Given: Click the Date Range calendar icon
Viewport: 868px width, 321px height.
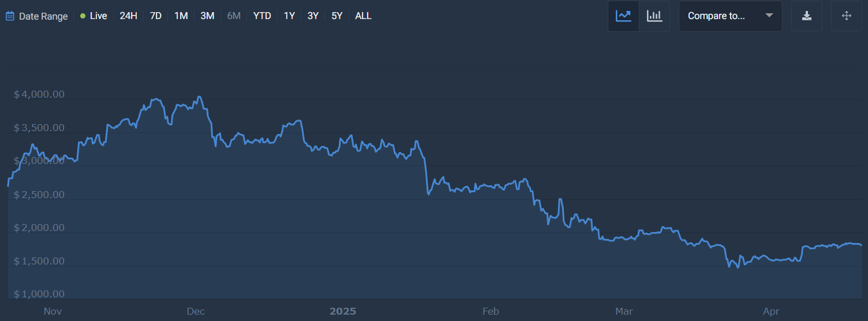Looking at the screenshot, I should click(10, 16).
